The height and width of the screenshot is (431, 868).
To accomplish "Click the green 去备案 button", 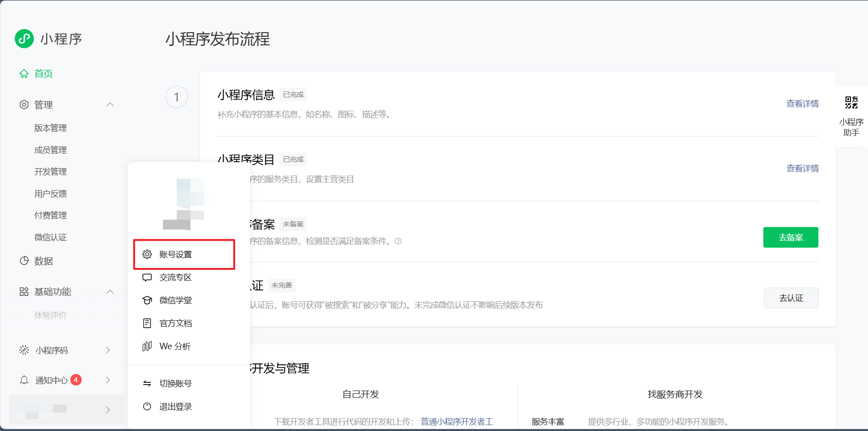I will click(x=791, y=238).
